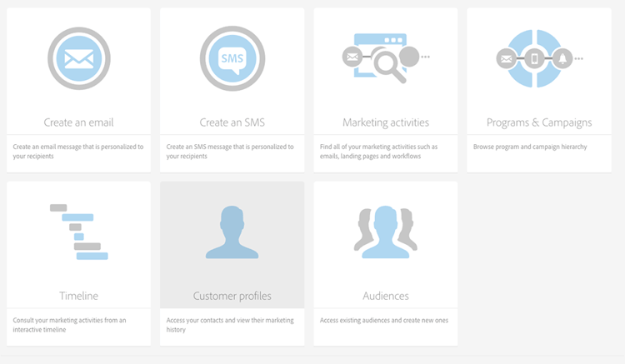Screen dimensions: 625x364
Task: Select the 'Marketing activities' title
Action: click(385, 122)
